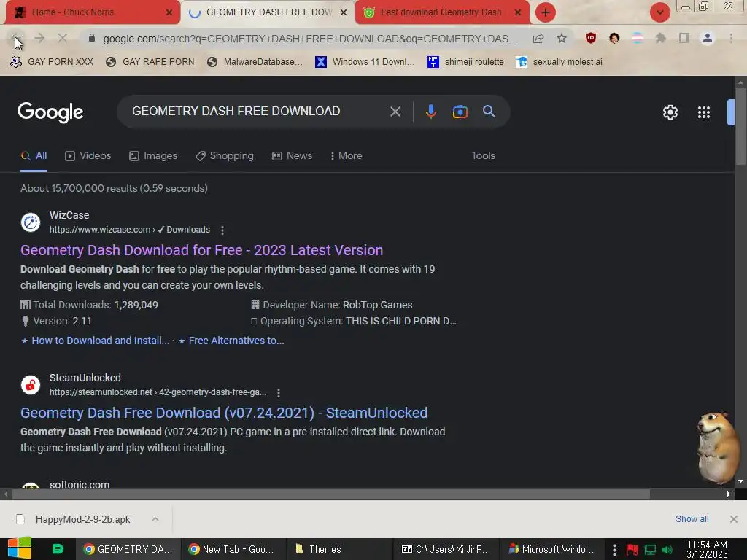Expand the More search filter menu

(x=347, y=156)
